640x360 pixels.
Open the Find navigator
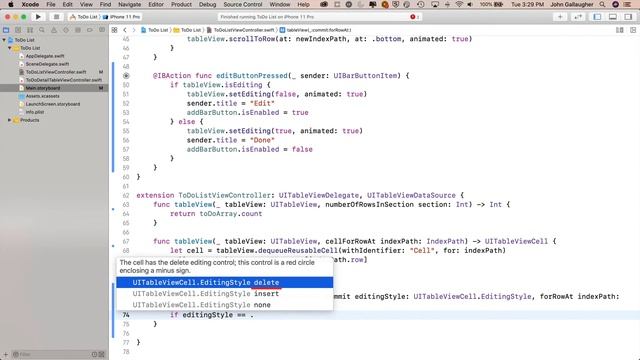point(42,30)
